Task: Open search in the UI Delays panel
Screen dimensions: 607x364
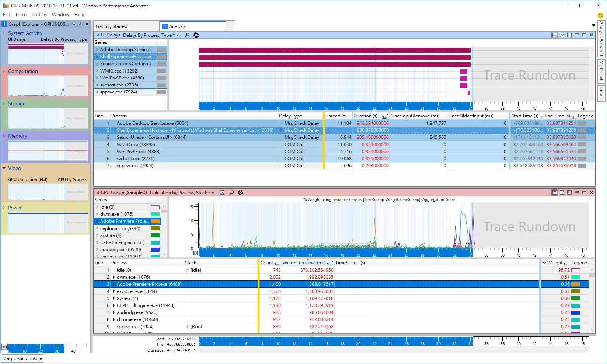Action: pyautogui.click(x=187, y=35)
